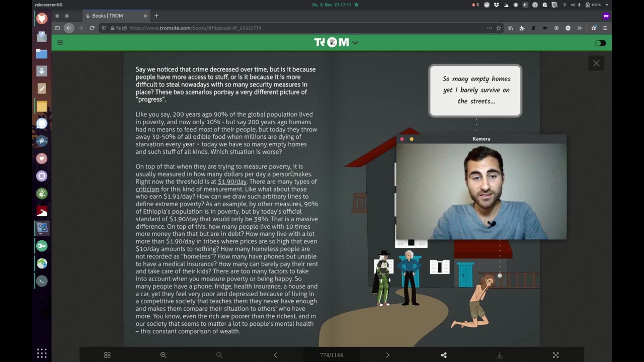Close the flipbook with the X icon
644x362 pixels.
point(596,63)
